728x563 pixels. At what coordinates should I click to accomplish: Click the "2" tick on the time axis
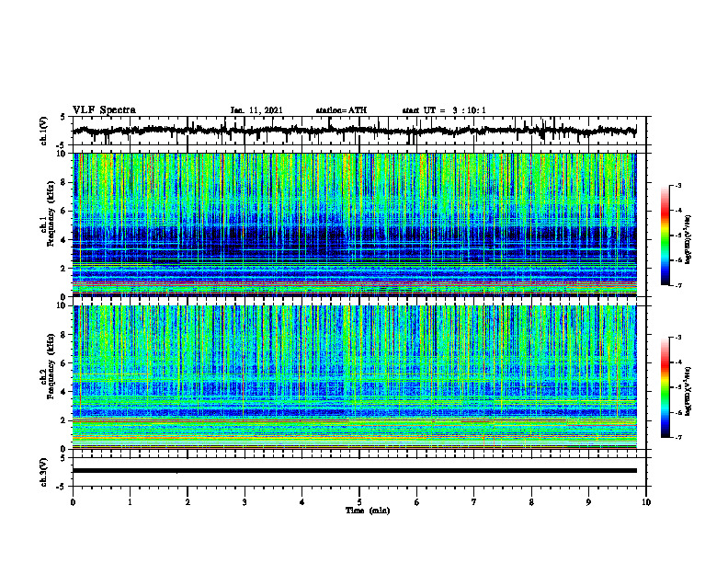188,502
